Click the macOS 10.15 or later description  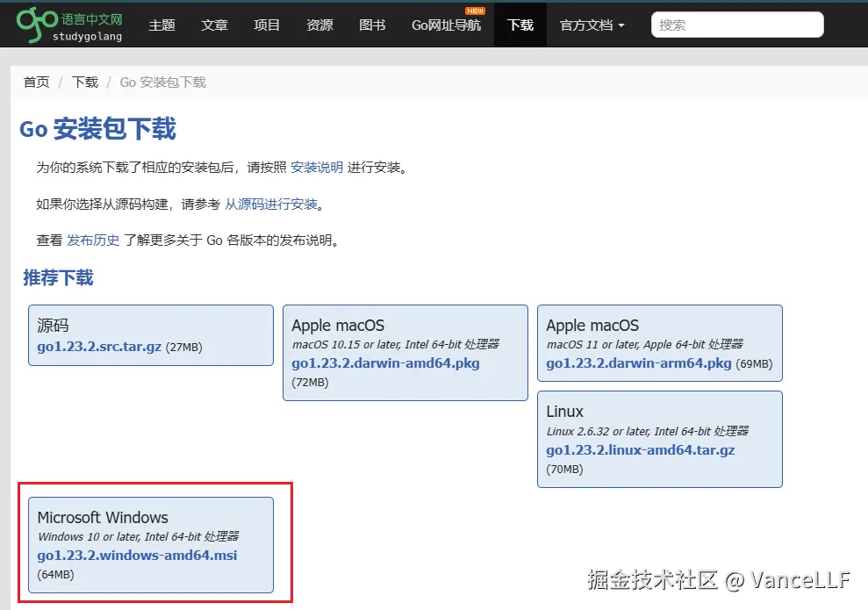pos(396,344)
